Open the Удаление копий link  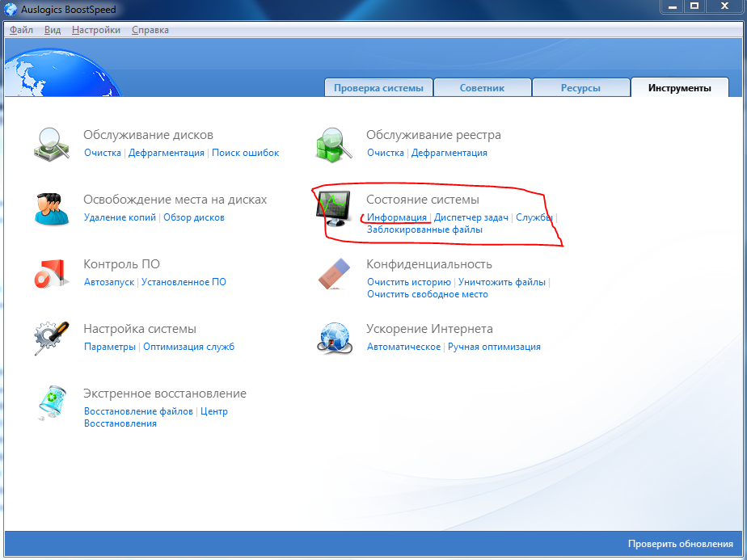tap(120, 217)
